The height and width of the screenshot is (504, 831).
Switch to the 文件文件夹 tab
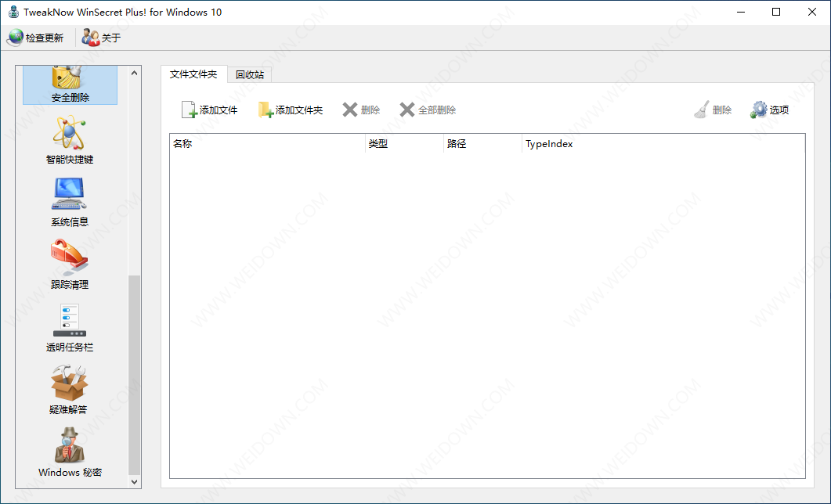click(193, 74)
